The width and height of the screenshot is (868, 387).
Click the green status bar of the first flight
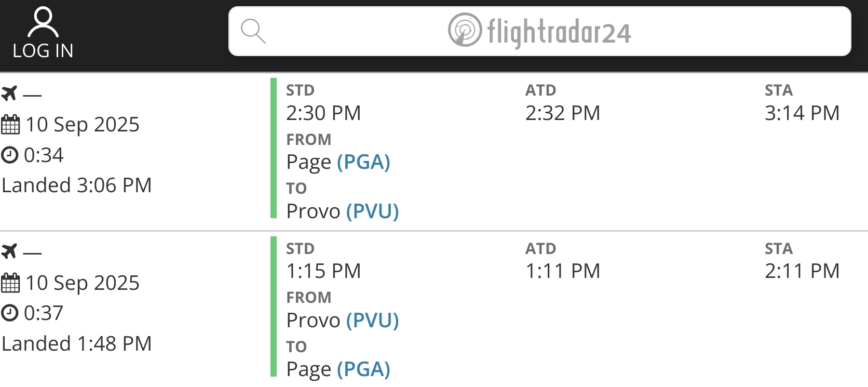coord(274,148)
